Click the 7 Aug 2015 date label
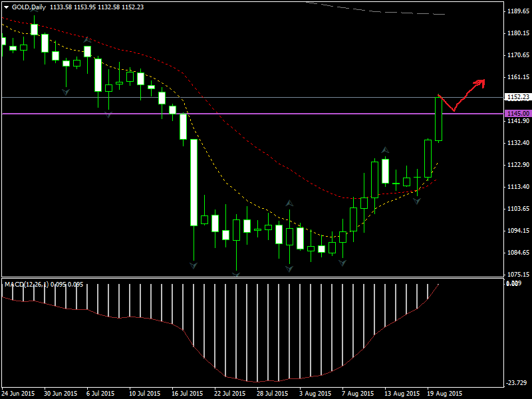 pyautogui.click(x=358, y=394)
